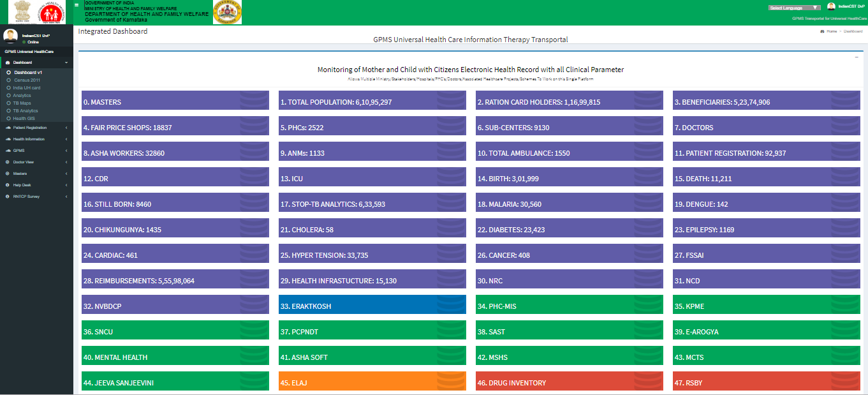Screen dimensions: 868x395
Task: Open the Total Population tile
Action: point(372,102)
